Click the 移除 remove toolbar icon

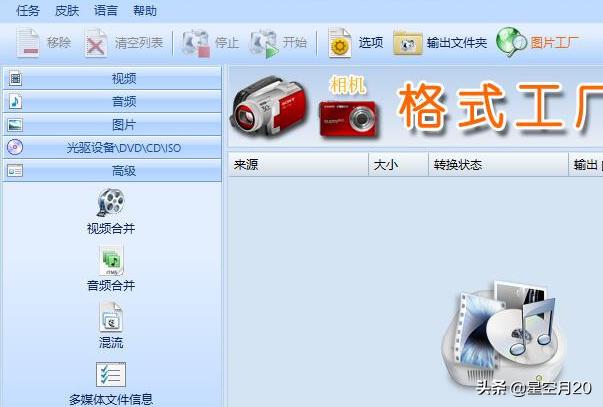[30, 43]
